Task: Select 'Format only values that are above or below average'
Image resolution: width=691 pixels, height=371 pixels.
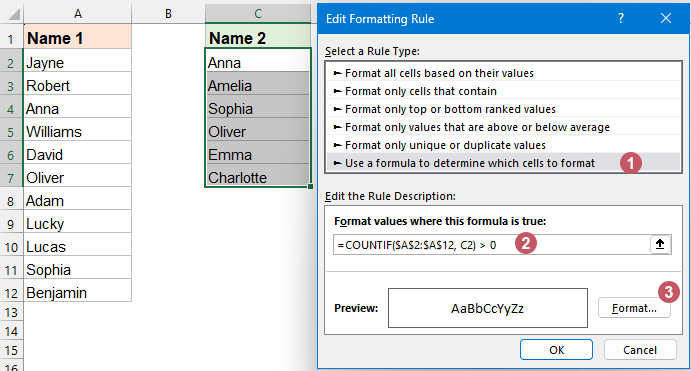Action: tap(503, 127)
